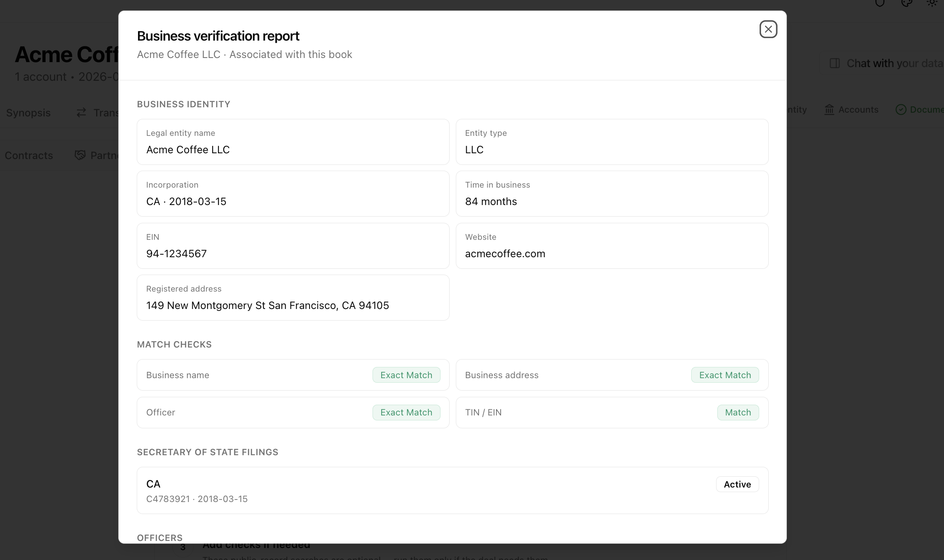The width and height of the screenshot is (944, 560).
Task: Click the subtitle Acme Coffee LLC · Associated with this book
Action: [x=244, y=54]
